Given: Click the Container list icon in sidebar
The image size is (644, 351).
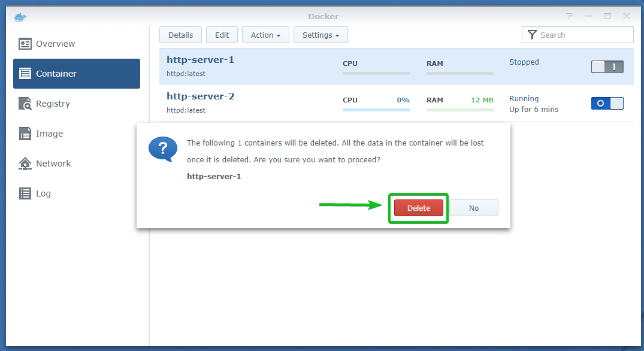Looking at the screenshot, I should (x=25, y=74).
